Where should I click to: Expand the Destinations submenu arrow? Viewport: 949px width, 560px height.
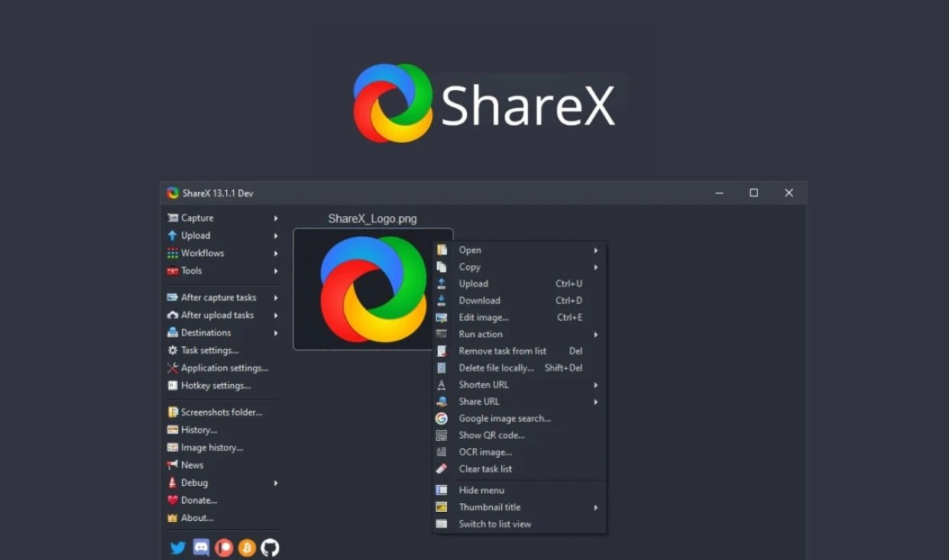(x=276, y=333)
